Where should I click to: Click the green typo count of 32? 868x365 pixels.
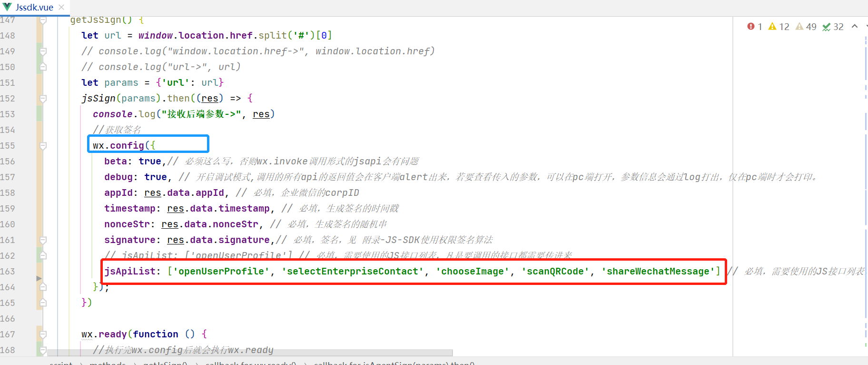833,27
